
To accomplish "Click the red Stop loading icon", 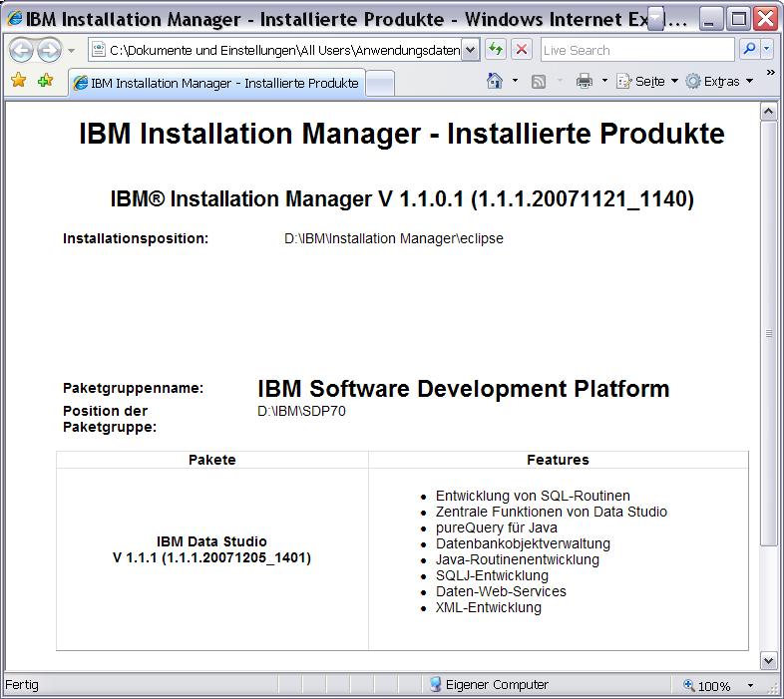I will tap(522, 50).
